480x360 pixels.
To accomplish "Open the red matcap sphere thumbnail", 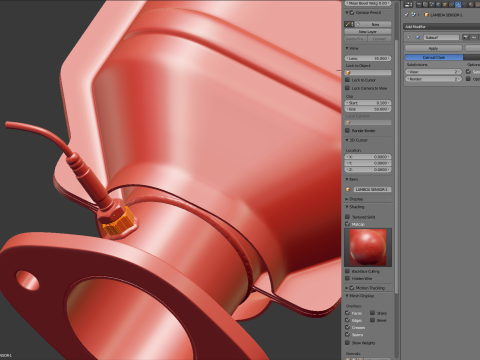I will point(368,247).
